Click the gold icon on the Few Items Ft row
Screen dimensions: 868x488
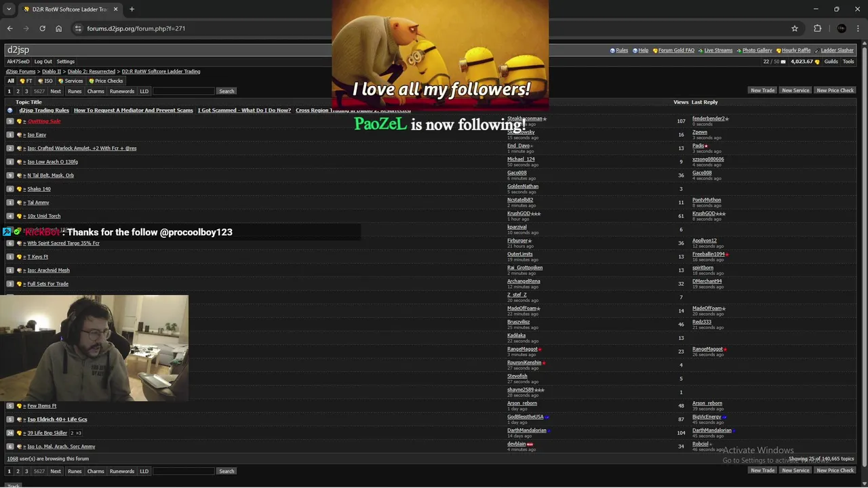coord(19,406)
